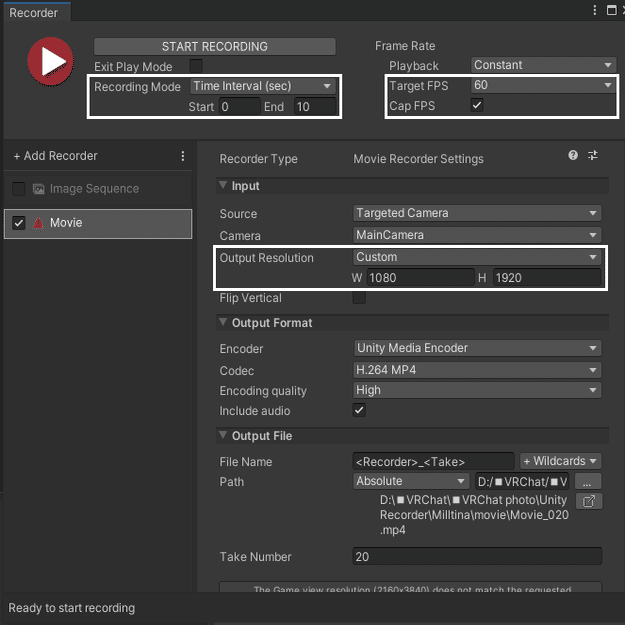
Task: Click the End time field
Action: pos(315,107)
